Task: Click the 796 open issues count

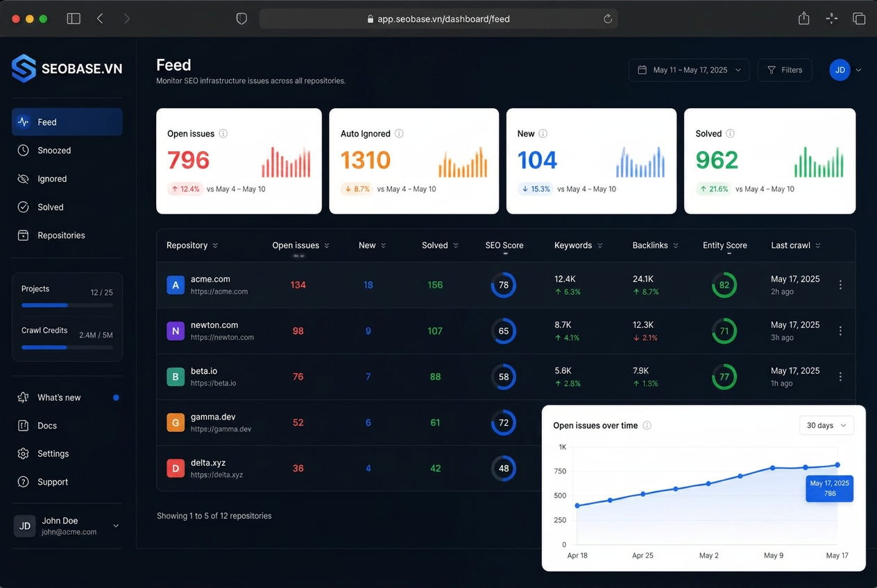Action: click(x=189, y=160)
